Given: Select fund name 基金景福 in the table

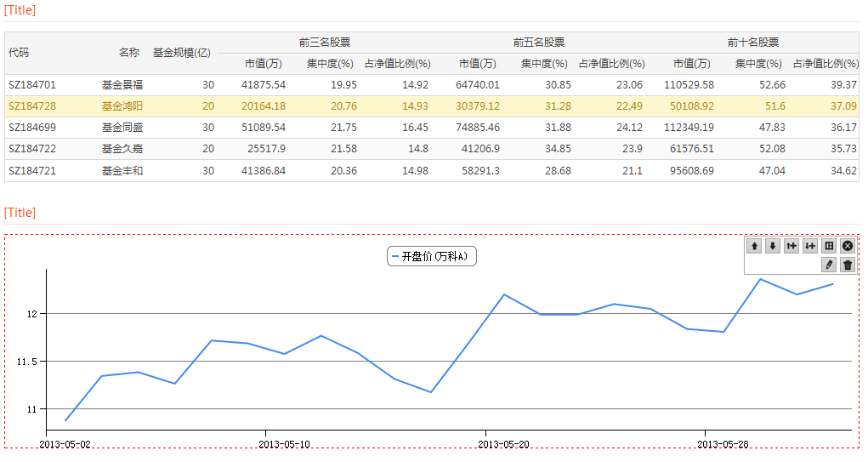Looking at the screenshot, I should coord(122,85).
